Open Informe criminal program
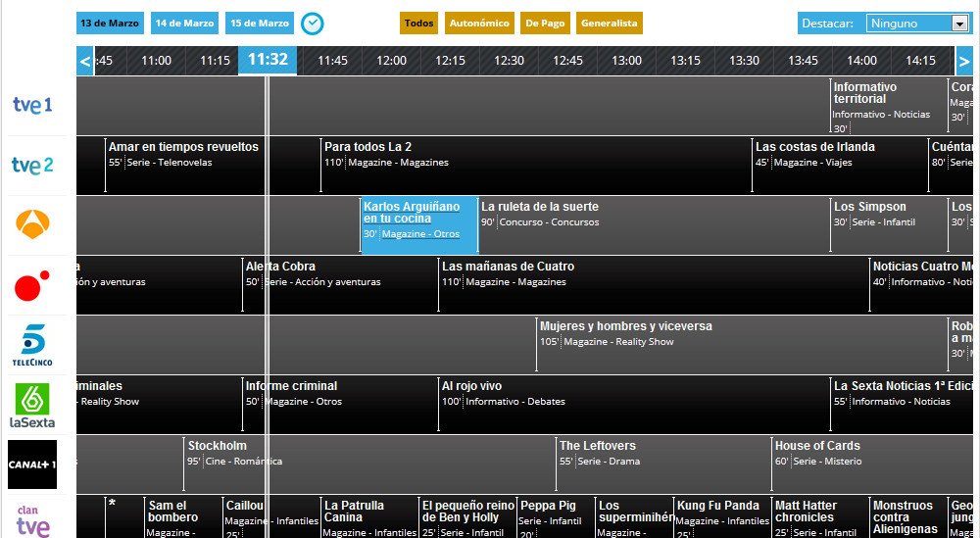The height and width of the screenshot is (538, 980). pyautogui.click(x=291, y=385)
